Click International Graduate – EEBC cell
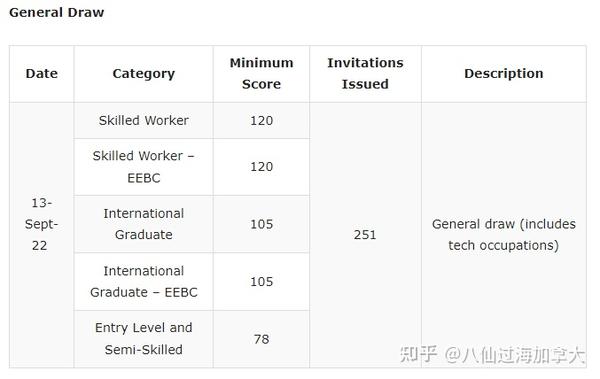This screenshot has width=600, height=379. 143,281
